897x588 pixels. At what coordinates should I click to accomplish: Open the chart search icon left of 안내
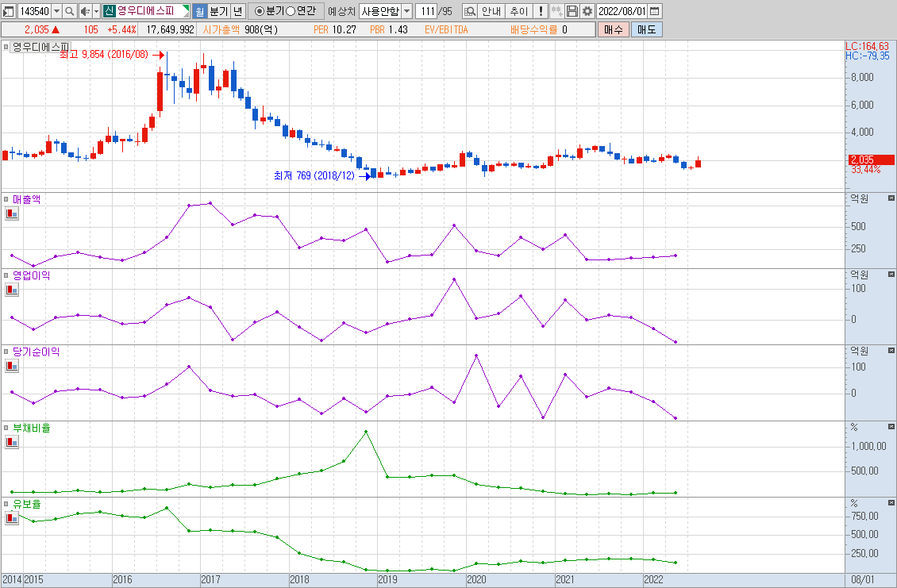pyautogui.click(x=470, y=11)
